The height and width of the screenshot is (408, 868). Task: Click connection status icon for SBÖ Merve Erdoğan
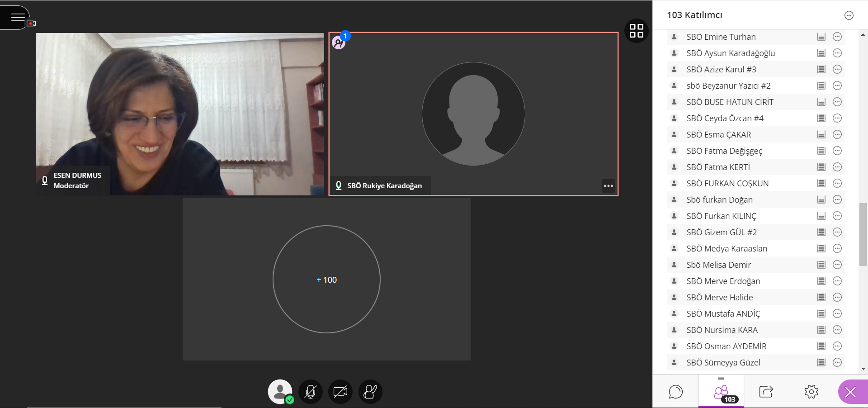click(821, 281)
